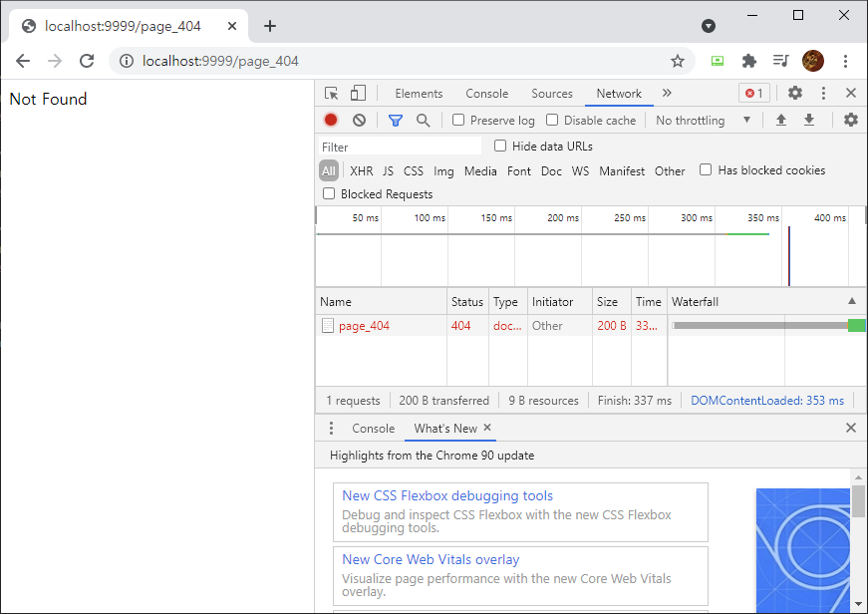The width and height of the screenshot is (868, 614).
Task: Open tab search dropdown in title bar
Action: tap(709, 26)
